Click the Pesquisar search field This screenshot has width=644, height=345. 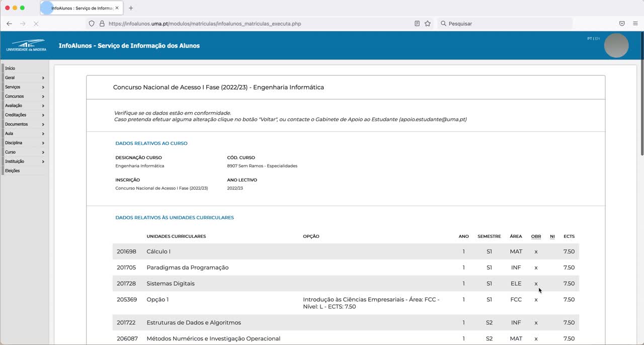pos(503,24)
